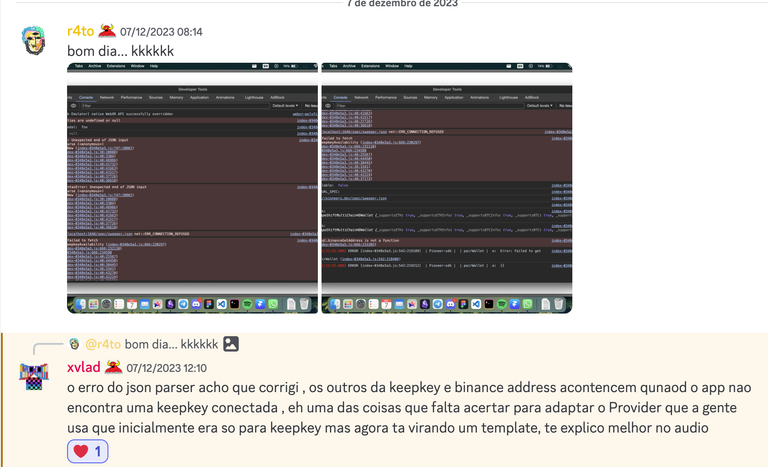Viewport: 768px width, 470px height.
Task: Click the small r4to avatar in the reply preview
Action: [x=74, y=344]
